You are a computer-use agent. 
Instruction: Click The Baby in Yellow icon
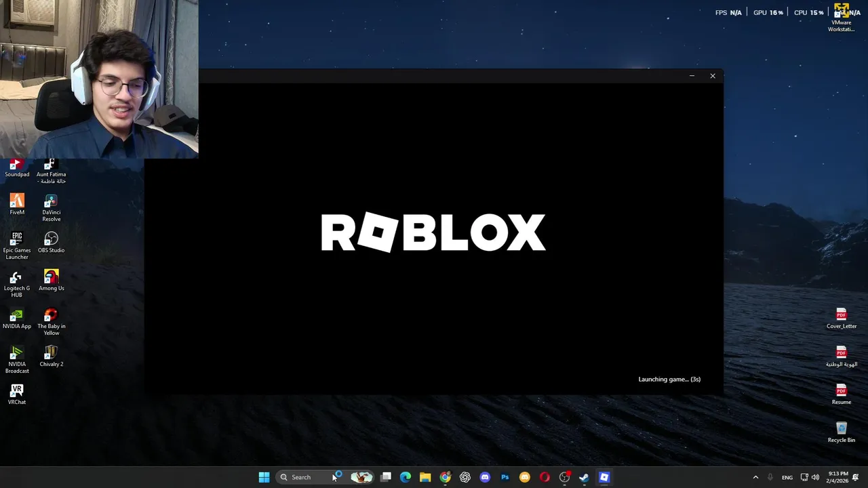coord(52,322)
